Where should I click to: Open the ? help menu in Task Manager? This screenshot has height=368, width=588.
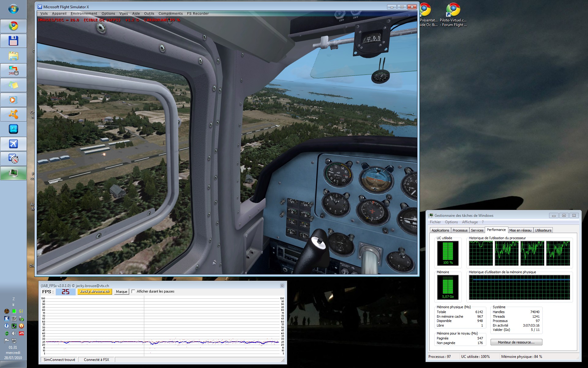click(483, 222)
